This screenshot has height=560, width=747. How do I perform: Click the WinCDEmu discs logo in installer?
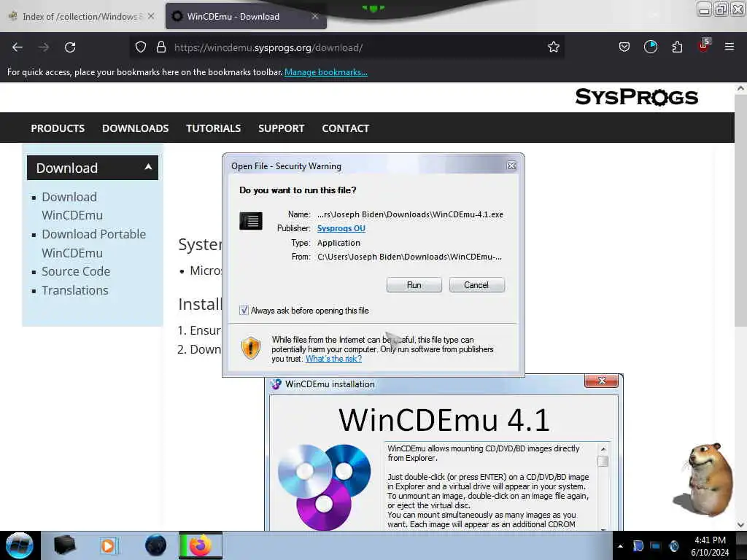(324, 486)
